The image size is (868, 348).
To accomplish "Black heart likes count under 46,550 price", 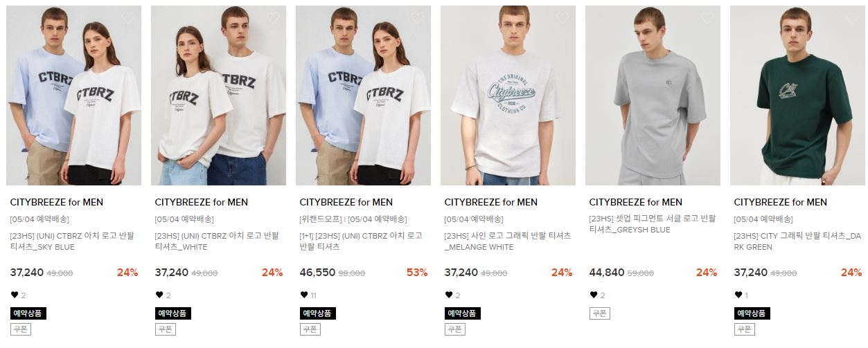I will click(308, 295).
